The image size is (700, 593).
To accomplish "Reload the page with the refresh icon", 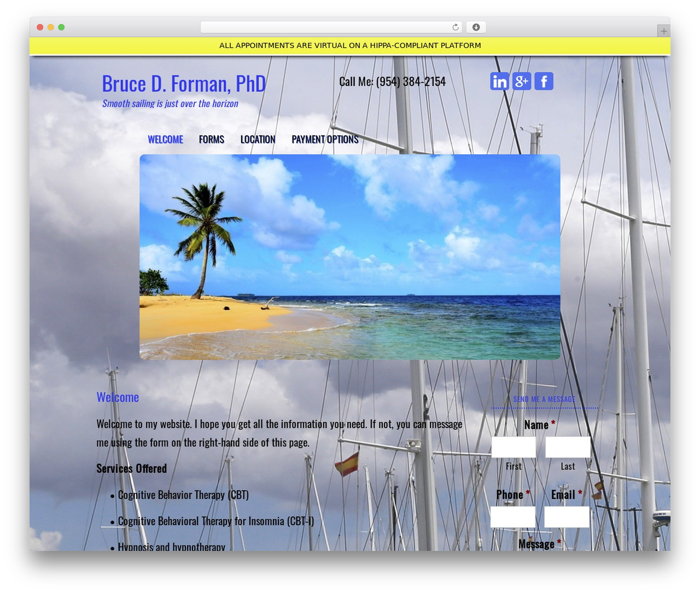I will [456, 27].
